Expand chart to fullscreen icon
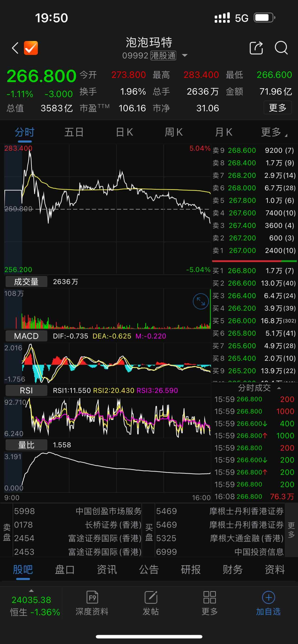 tap(201, 301)
